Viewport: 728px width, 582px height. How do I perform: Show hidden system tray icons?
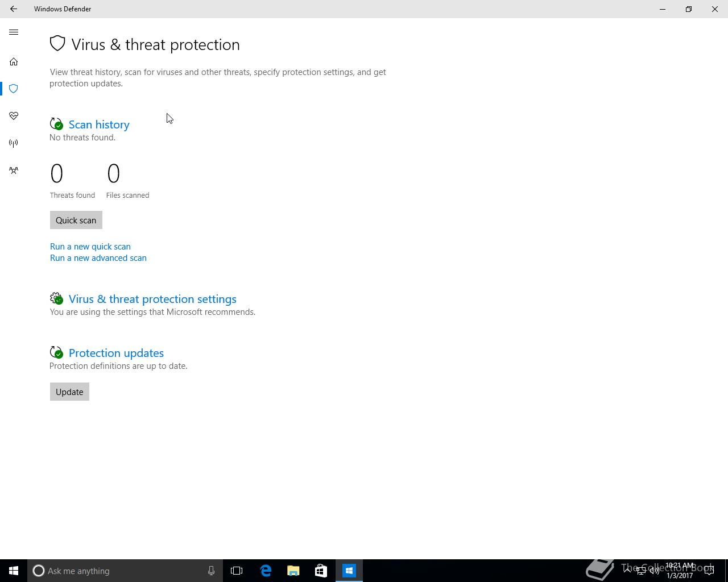tap(627, 571)
